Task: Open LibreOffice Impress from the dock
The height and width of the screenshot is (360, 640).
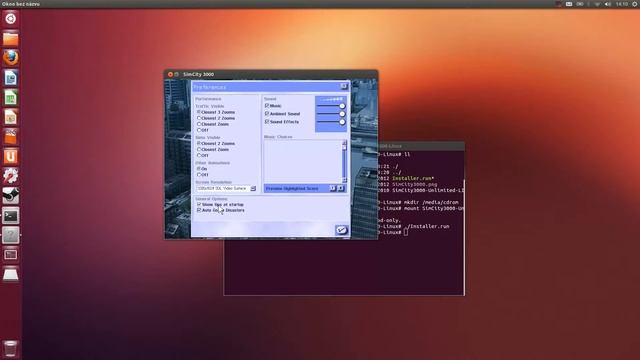Action: (x=11, y=117)
